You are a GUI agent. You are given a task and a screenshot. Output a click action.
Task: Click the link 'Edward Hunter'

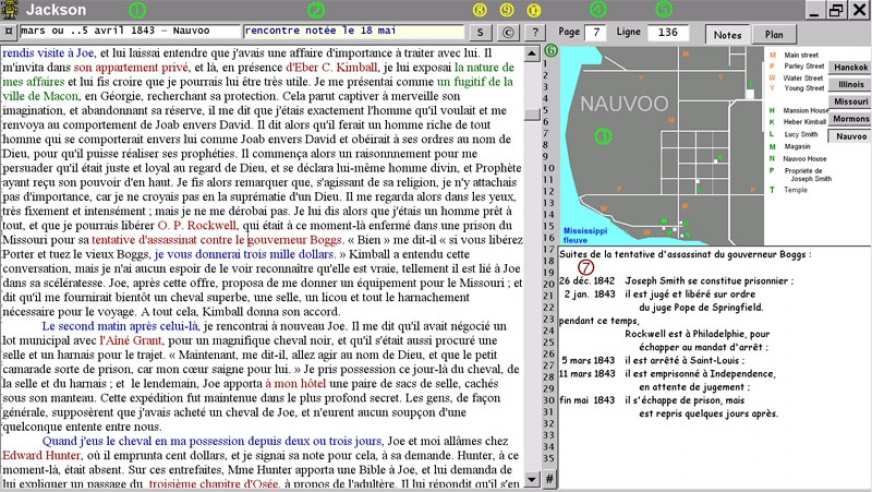(41, 455)
